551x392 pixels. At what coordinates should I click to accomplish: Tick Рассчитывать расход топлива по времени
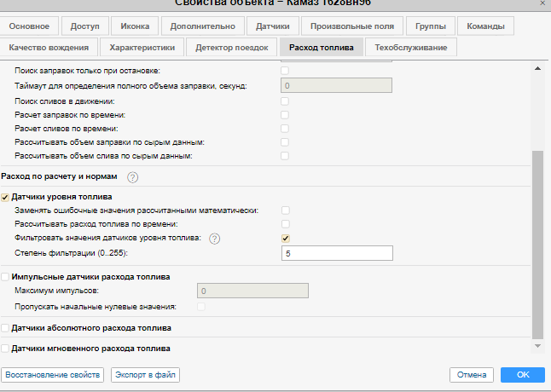coord(286,223)
